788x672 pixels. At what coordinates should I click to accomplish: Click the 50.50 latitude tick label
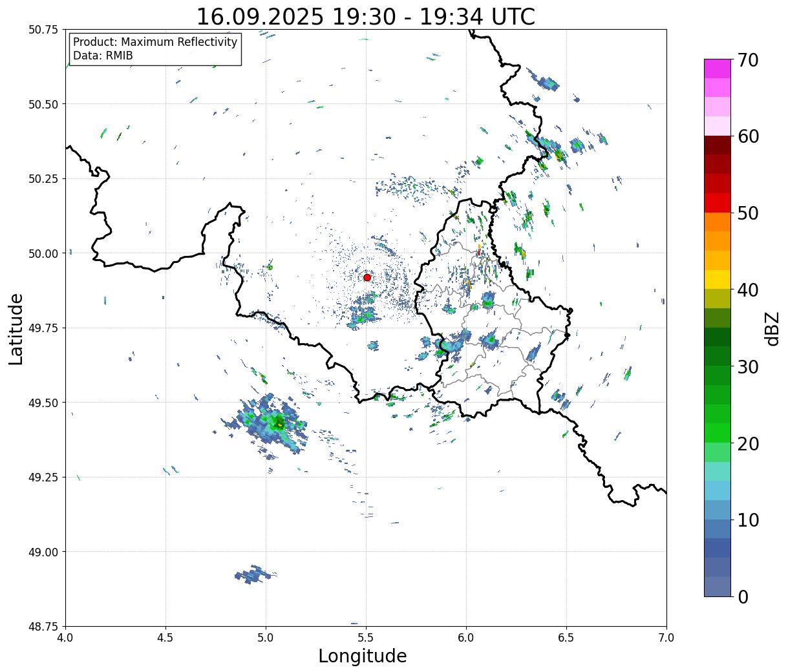(43, 104)
